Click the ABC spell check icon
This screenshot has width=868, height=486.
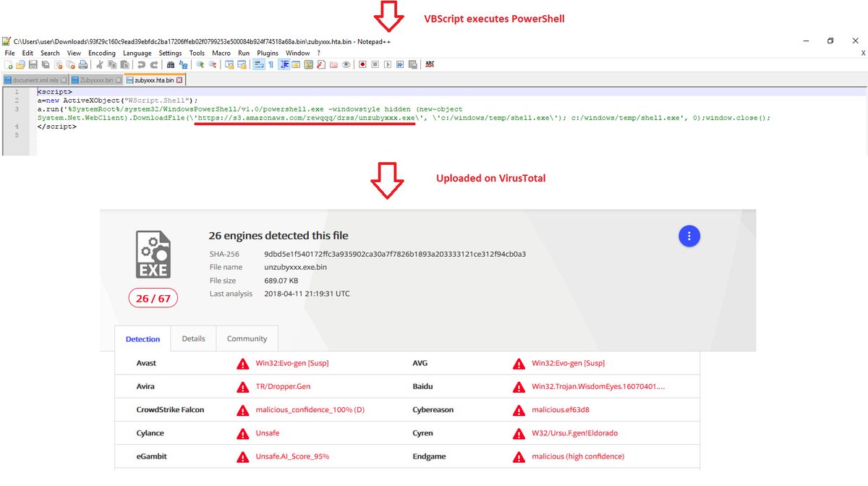pos(430,64)
